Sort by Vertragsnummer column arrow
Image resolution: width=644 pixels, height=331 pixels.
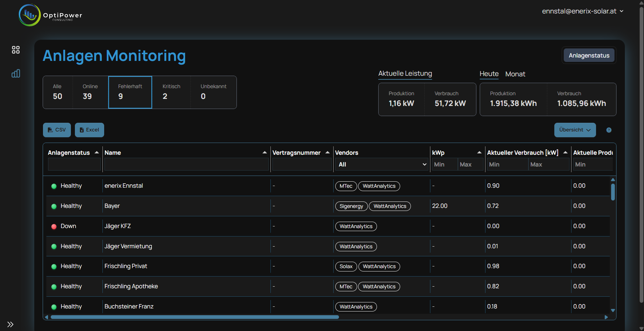click(328, 152)
